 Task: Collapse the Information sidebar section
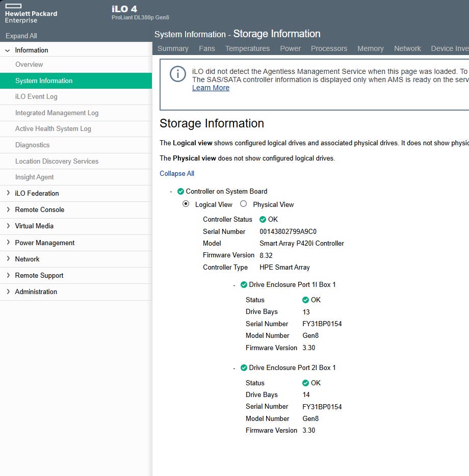click(x=8, y=50)
